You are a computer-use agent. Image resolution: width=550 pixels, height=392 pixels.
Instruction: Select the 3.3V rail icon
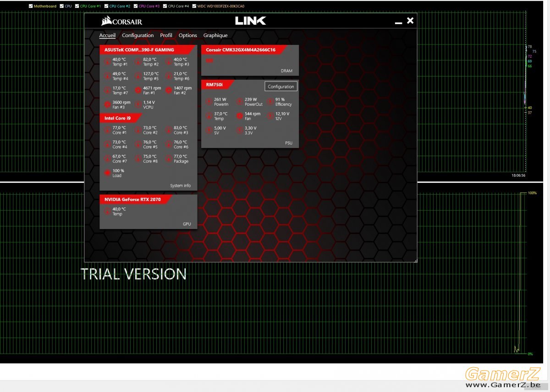(240, 130)
